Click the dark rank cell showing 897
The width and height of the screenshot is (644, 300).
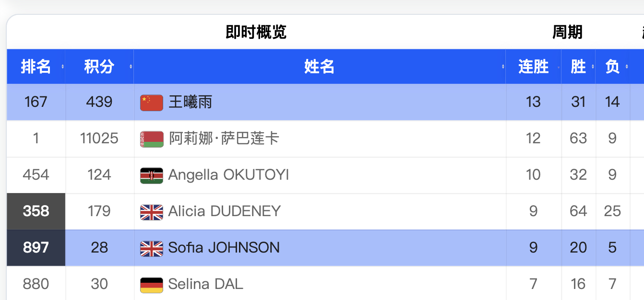[36, 248]
